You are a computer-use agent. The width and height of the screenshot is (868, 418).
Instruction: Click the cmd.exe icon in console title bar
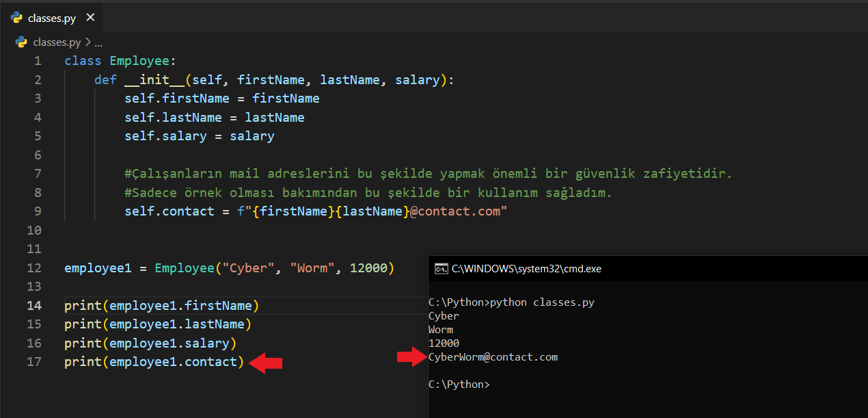[x=441, y=269]
